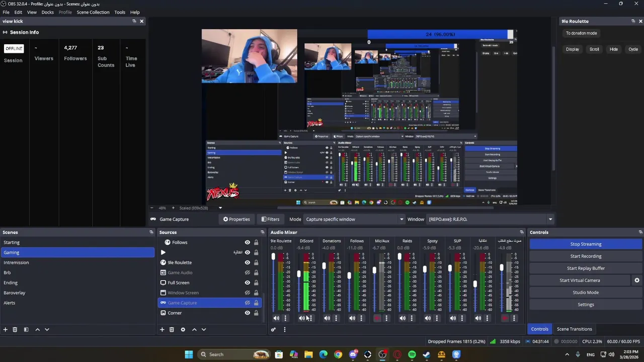644x362 pixels.
Task: Open the Windows Start menu
Action: 189,354
